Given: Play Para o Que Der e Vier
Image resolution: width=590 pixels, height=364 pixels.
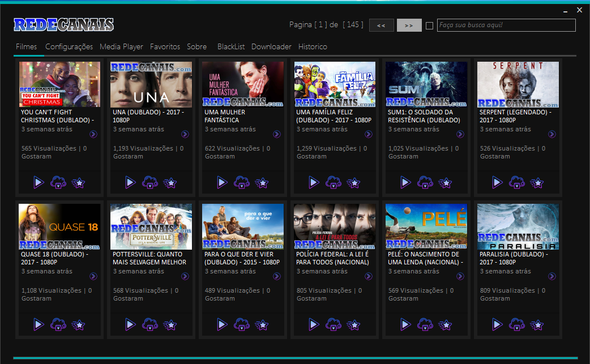Looking at the screenshot, I should 222,324.
